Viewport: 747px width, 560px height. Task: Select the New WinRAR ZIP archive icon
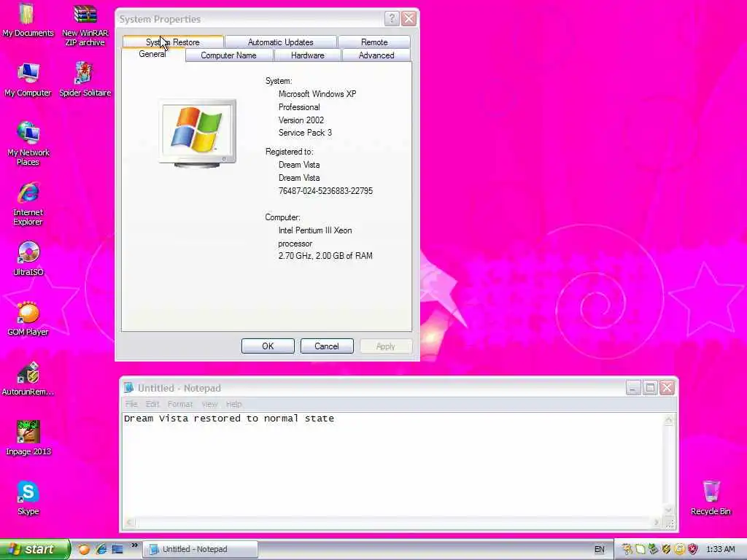85,25
